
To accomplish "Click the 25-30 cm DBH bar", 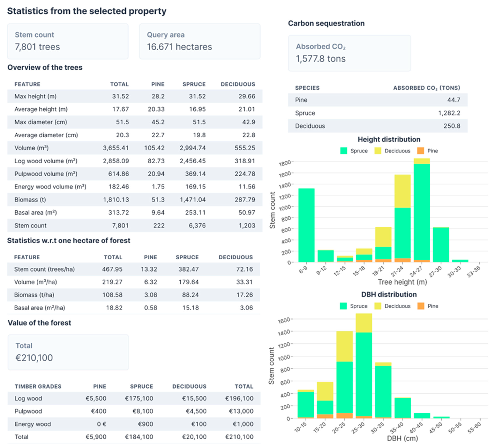I will 364,366.
